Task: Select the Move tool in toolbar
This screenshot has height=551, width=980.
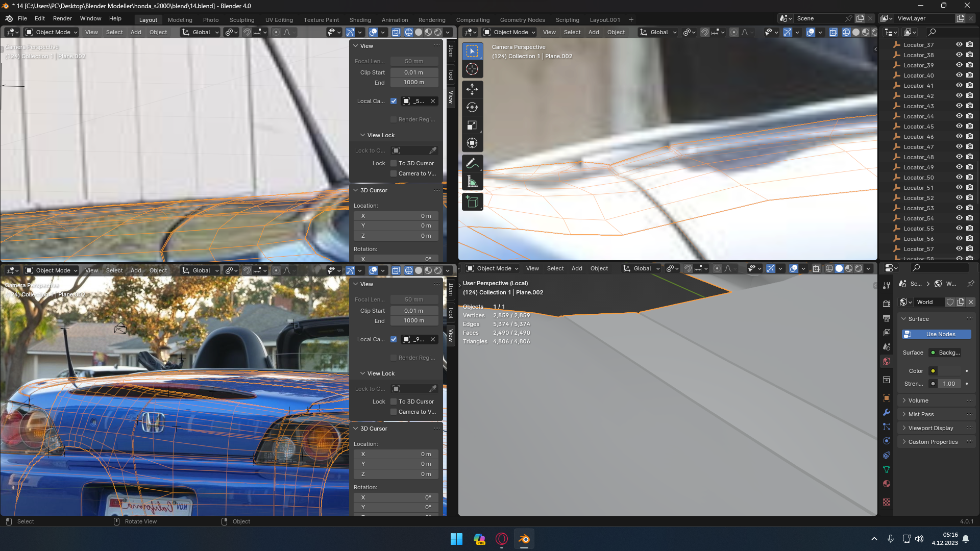Action: pyautogui.click(x=472, y=89)
